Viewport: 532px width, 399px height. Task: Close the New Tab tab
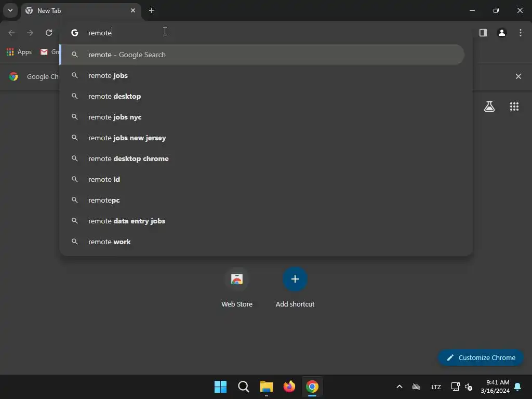tap(133, 10)
